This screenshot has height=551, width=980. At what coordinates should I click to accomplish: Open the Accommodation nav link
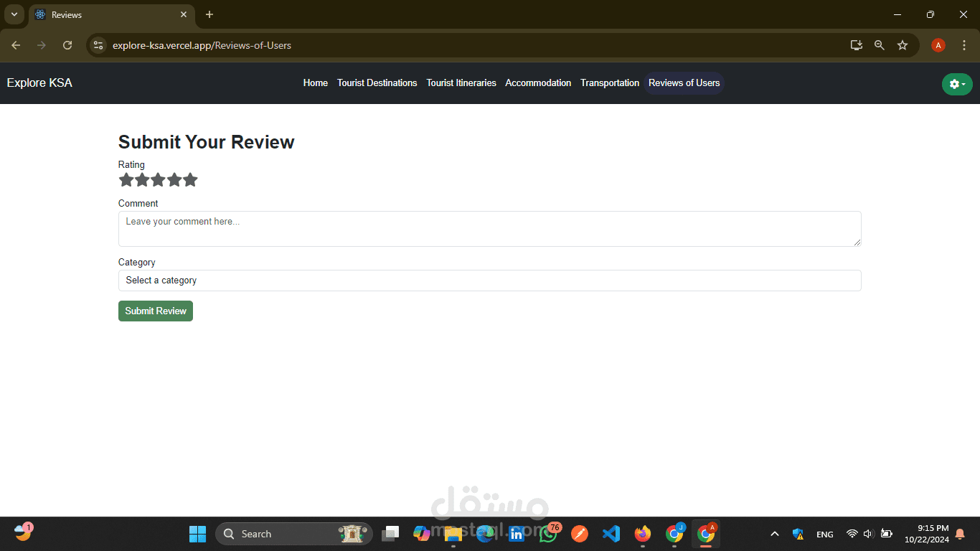tap(538, 83)
